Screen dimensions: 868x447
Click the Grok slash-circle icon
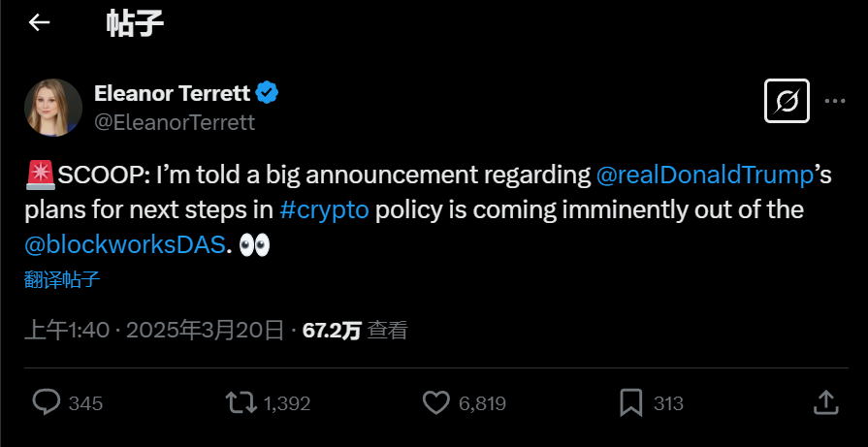click(x=787, y=100)
